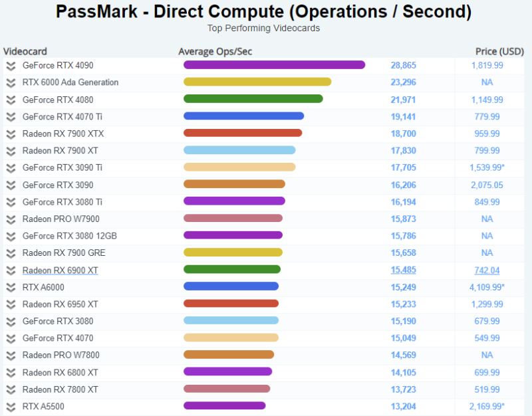Expand details for GeForce RTX 3090 Ti
The width and height of the screenshot is (532, 416).
(11, 168)
